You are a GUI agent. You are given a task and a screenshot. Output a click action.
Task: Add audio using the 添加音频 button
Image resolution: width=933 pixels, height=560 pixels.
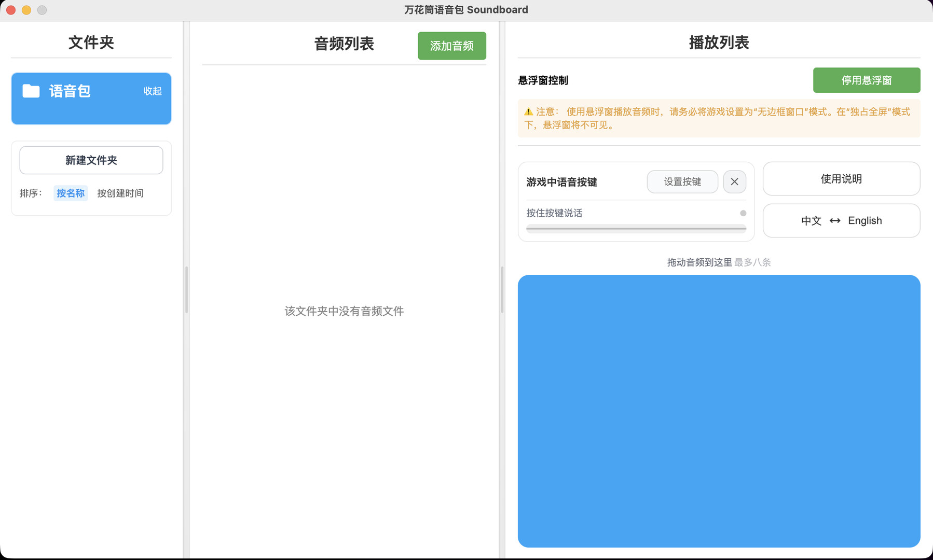coord(451,46)
